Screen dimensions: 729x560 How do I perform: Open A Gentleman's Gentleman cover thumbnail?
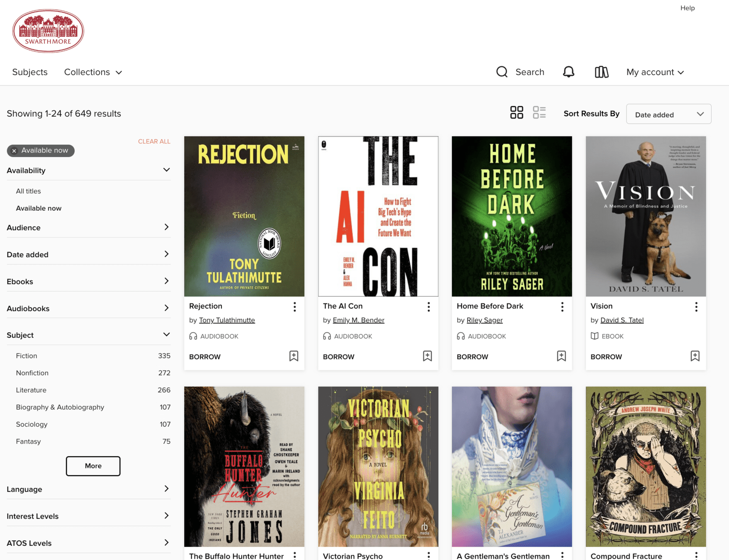coord(512,467)
